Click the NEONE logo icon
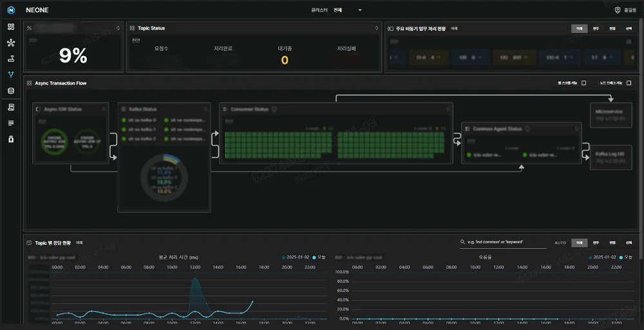 pyautogui.click(x=11, y=10)
